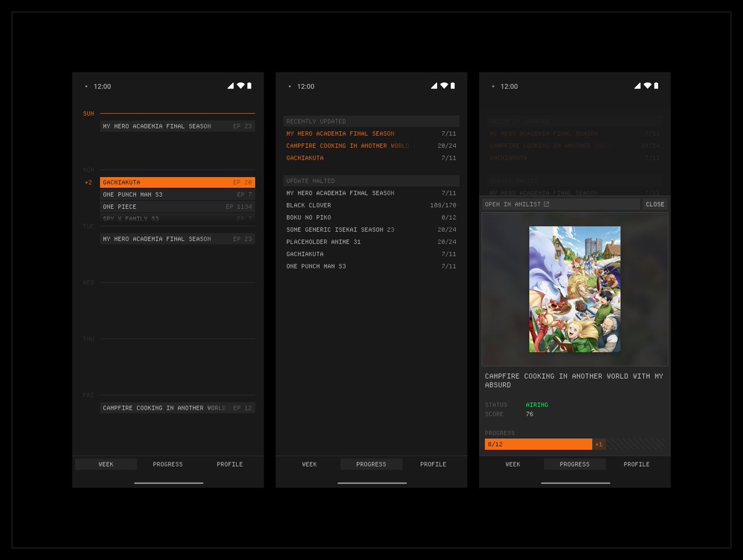Viewport: 743px width, 560px height.
Task: Tap the battery icon on the middle phone
Action: pyautogui.click(x=453, y=86)
